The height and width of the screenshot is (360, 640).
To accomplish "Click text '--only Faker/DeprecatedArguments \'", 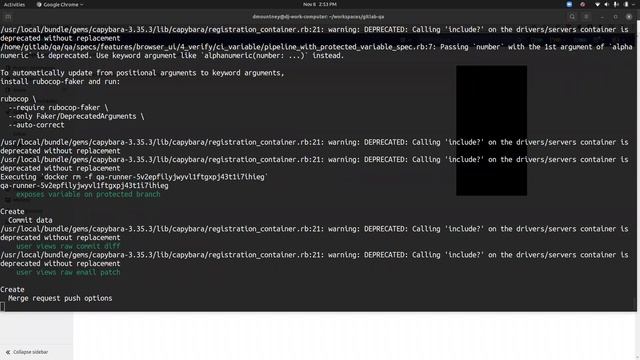I will [76, 116].
